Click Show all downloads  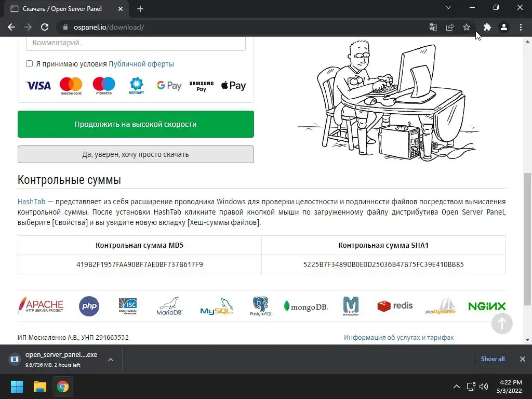[493, 359]
